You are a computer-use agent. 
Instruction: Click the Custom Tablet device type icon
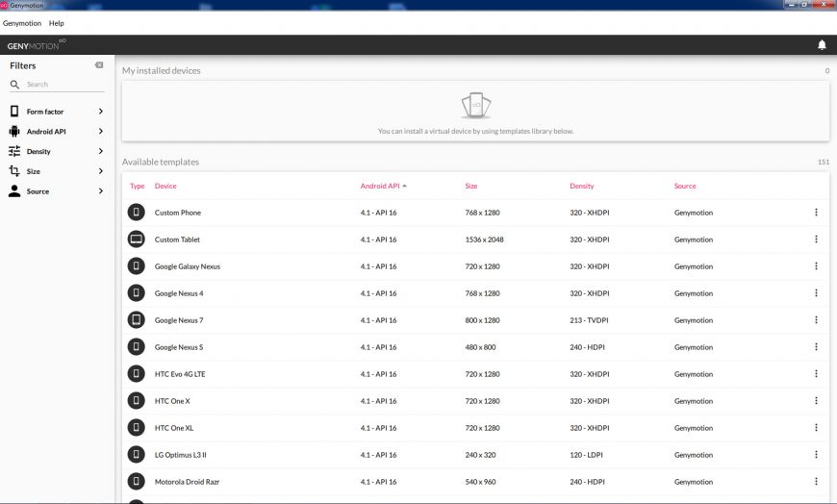point(137,239)
